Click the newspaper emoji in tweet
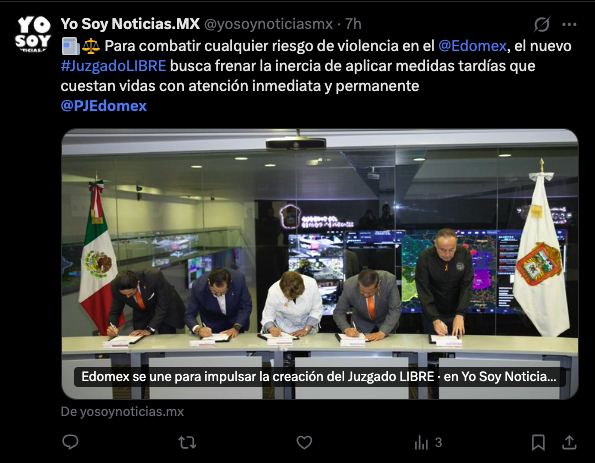Screen dimensions: 595x463 click(x=70, y=46)
